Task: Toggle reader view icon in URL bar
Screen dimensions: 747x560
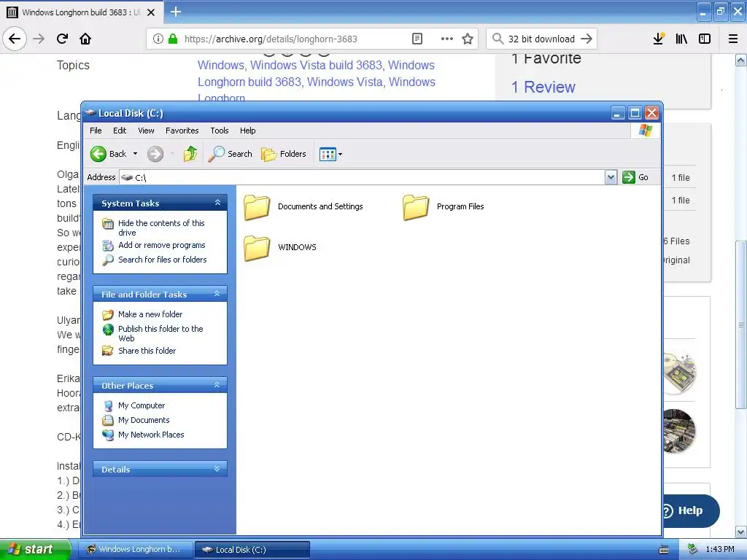Action: tap(417, 39)
